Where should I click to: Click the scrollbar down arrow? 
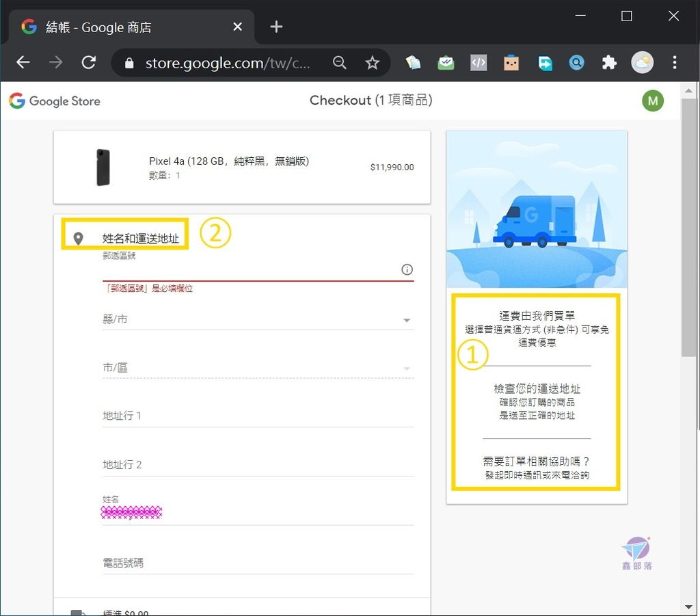point(688,608)
